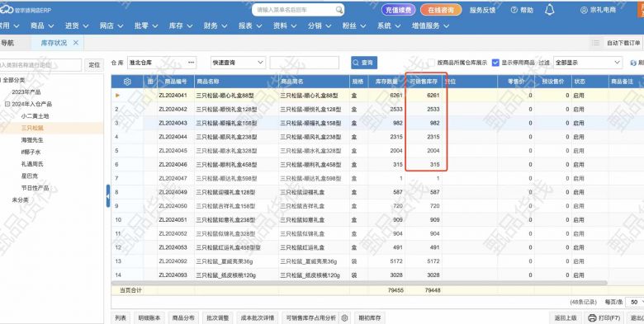Screen dimensions: 644x324
Task: Select 星巴克 category
Action: point(30,176)
